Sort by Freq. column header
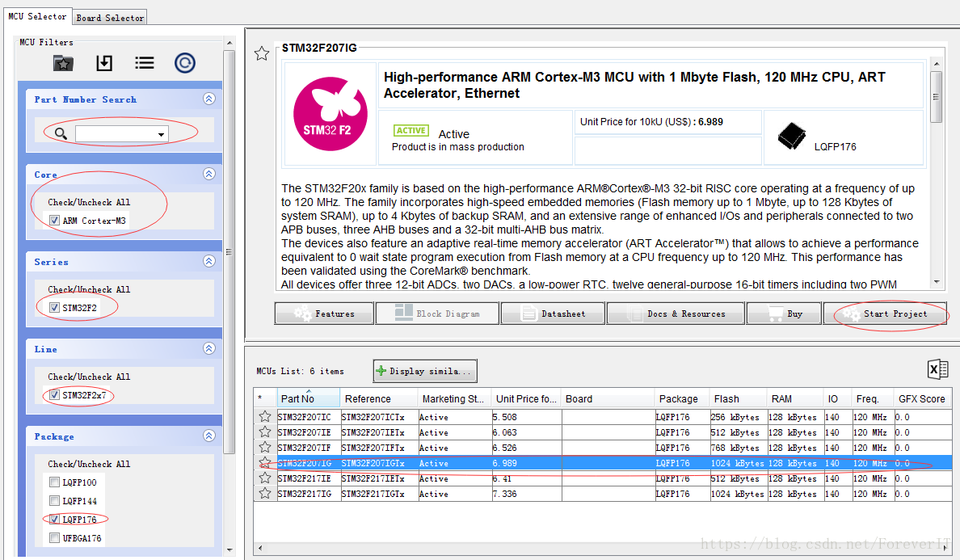Screen dimensions: 960x560 point(872,398)
